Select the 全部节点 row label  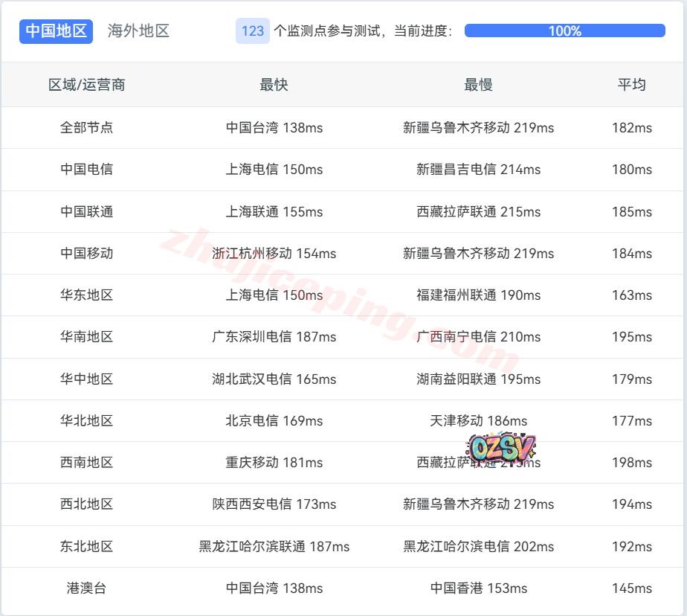tap(86, 127)
